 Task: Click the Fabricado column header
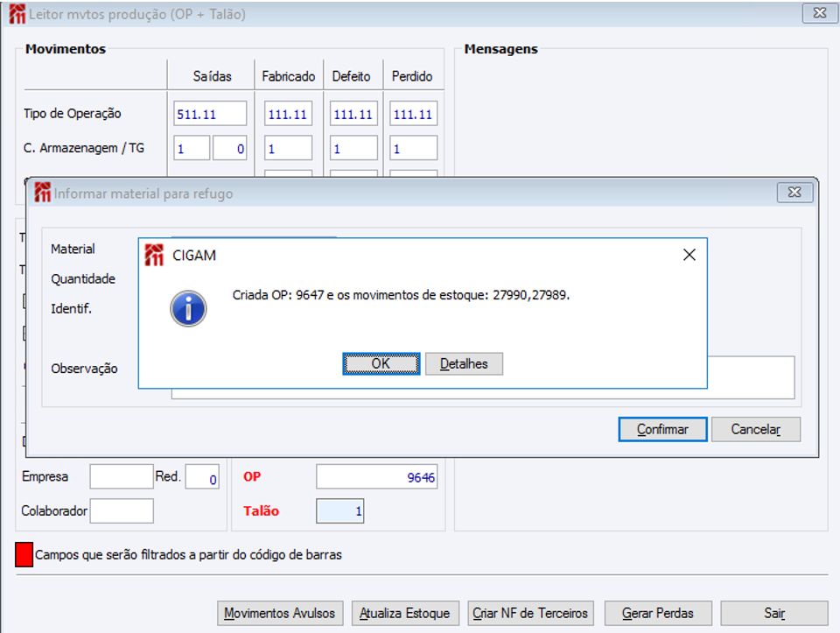coord(288,76)
